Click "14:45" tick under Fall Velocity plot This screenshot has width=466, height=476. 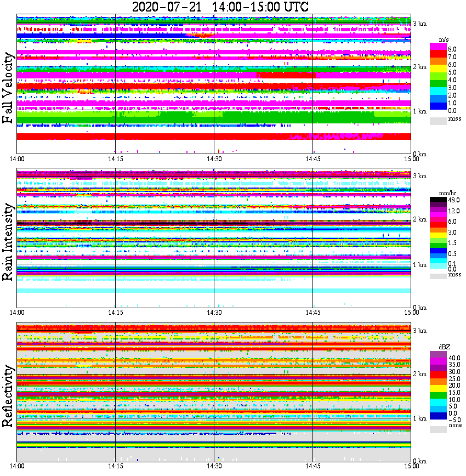(312, 159)
